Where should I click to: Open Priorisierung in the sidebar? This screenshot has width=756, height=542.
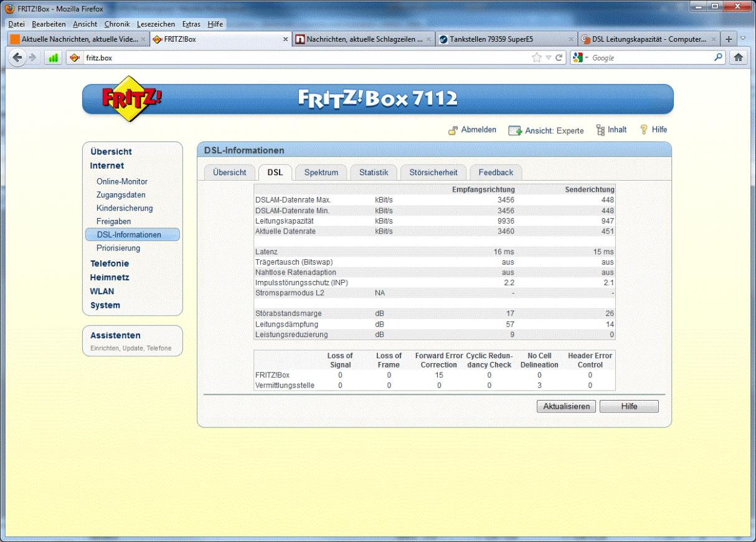(x=118, y=248)
